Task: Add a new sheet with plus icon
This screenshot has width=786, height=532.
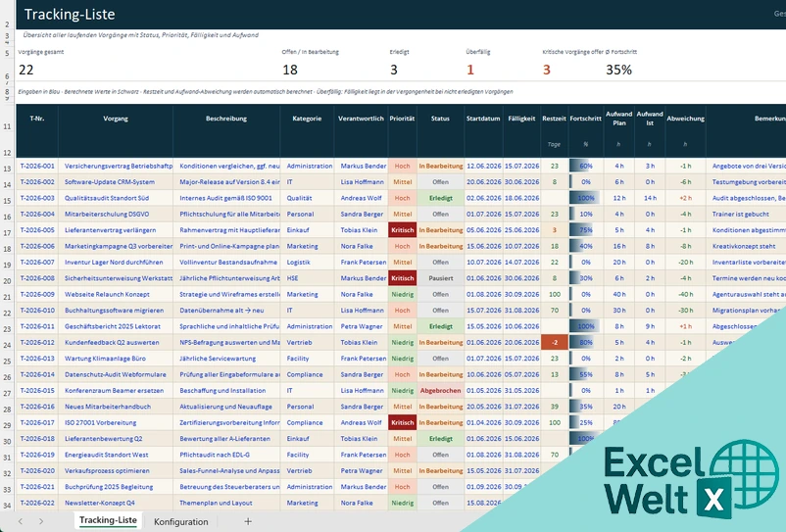Action: point(248,521)
